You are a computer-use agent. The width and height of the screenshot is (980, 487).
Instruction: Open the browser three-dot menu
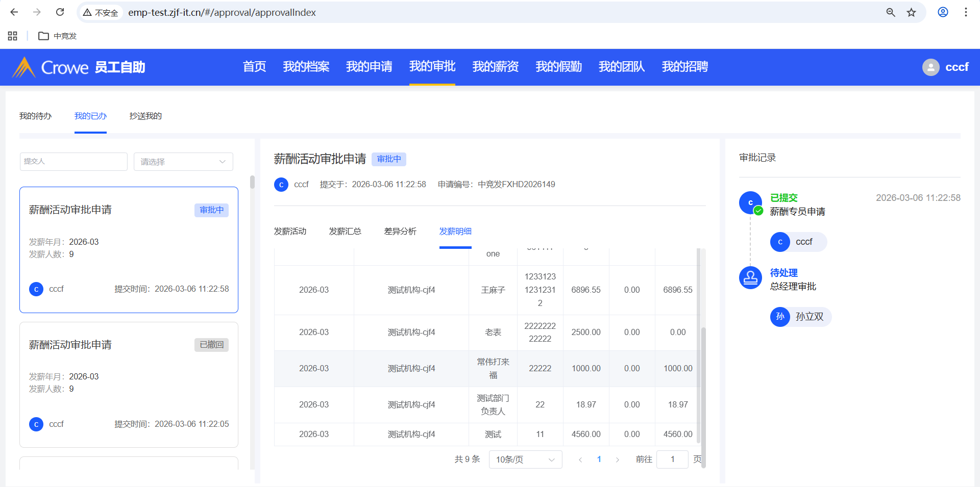point(966,12)
